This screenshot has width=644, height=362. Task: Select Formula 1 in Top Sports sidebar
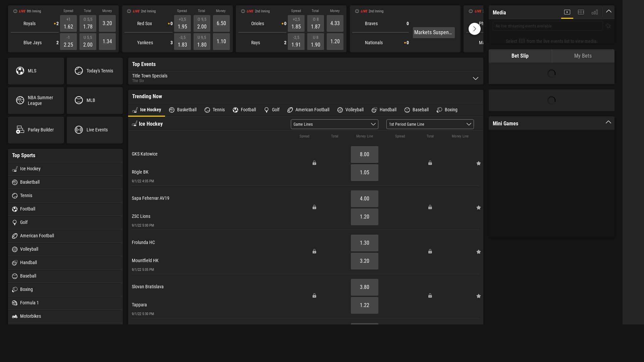click(x=30, y=302)
